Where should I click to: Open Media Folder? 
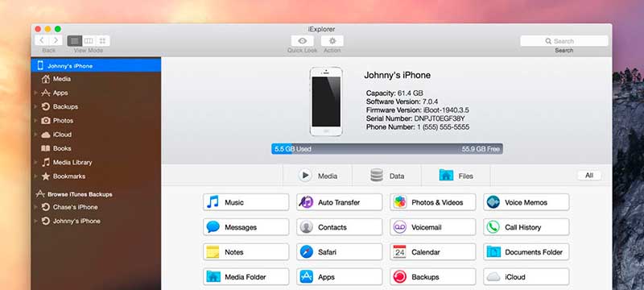tap(246, 277)
